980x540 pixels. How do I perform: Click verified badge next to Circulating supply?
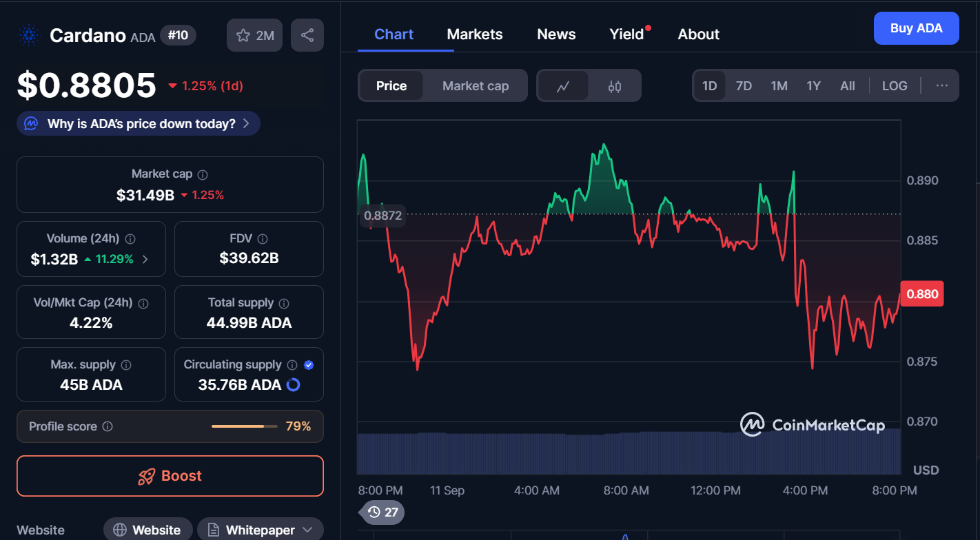pyautogui.click(x=309, y=365)
